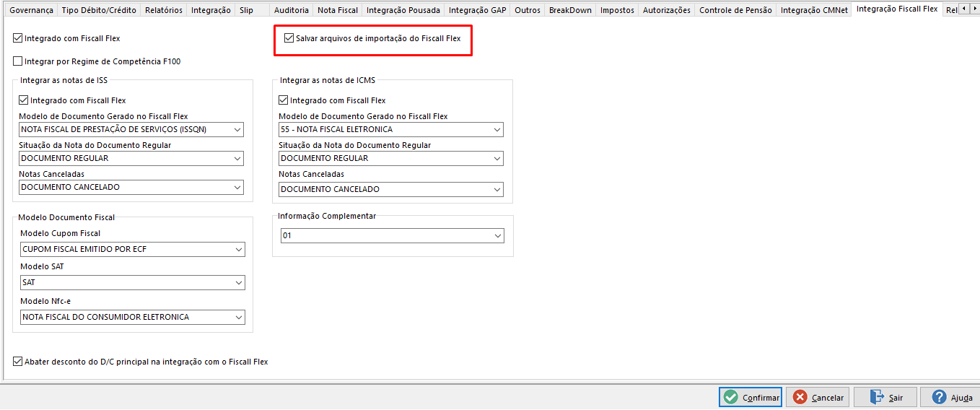Toggle top-level Integrado com Fiscall Flex checkbox

point(18,38)
